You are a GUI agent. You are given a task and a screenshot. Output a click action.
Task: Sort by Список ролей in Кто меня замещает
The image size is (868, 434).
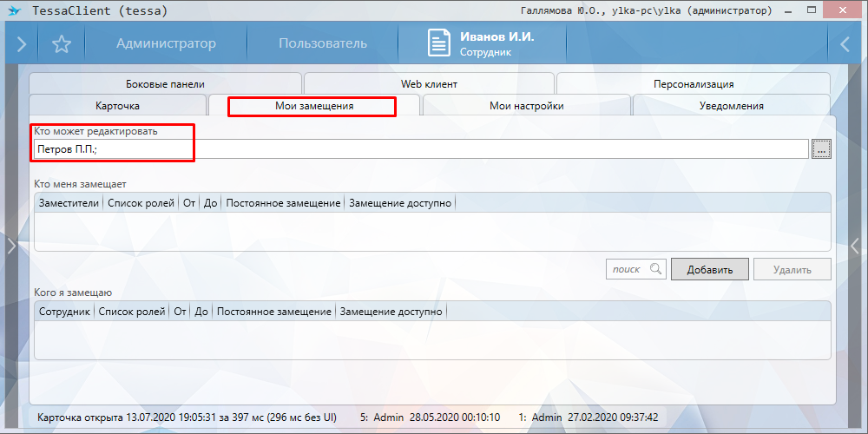(x=141, y=203)
